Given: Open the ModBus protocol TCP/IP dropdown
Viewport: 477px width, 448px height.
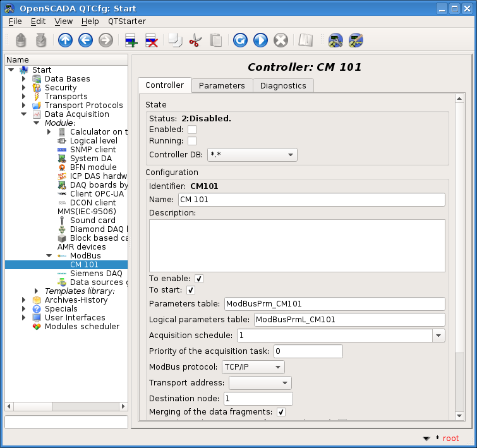Looking at the screenshot, I should coord(253,367).
